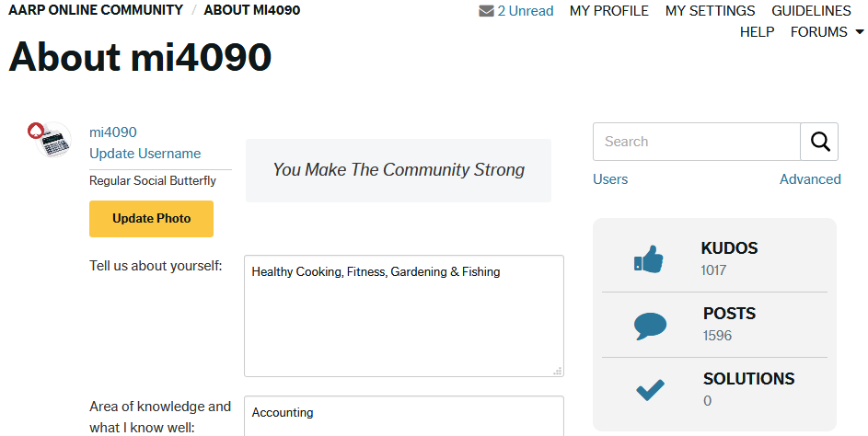The height and width of the screenshot is (436, 868).
Task: Open My Profile page
Action: tap(609, 11)
